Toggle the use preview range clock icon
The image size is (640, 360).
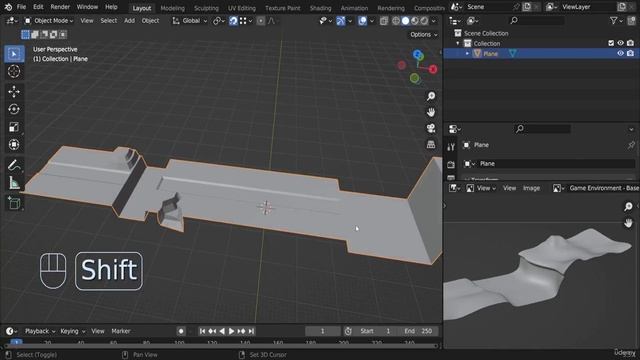coord(348,331)
